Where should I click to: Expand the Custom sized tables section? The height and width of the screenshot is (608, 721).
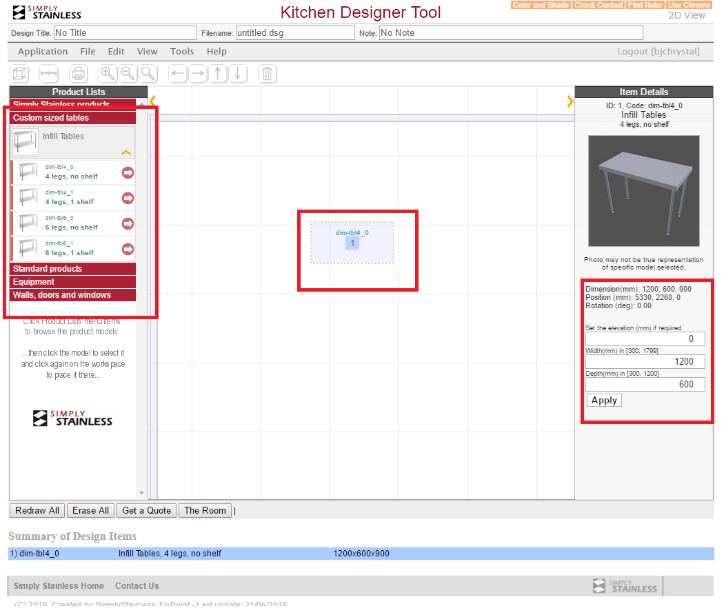(73, 118)
